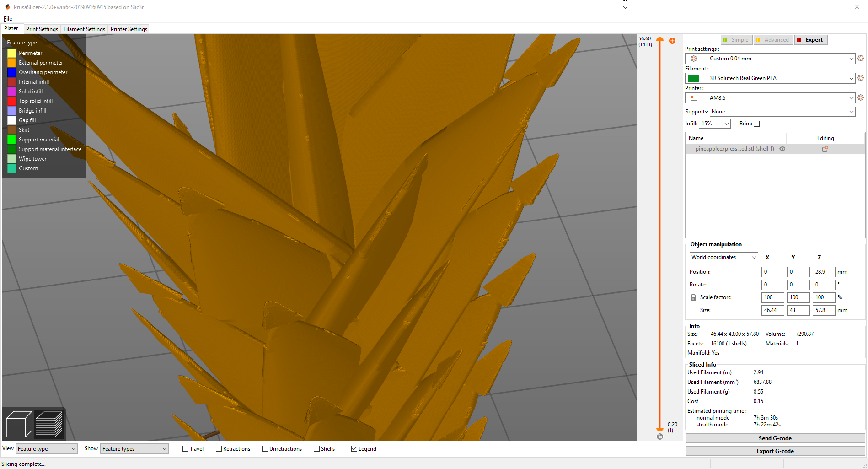Open the Infill percentage dropdown
Screen dimensions: 868x469
pos(715,124)
